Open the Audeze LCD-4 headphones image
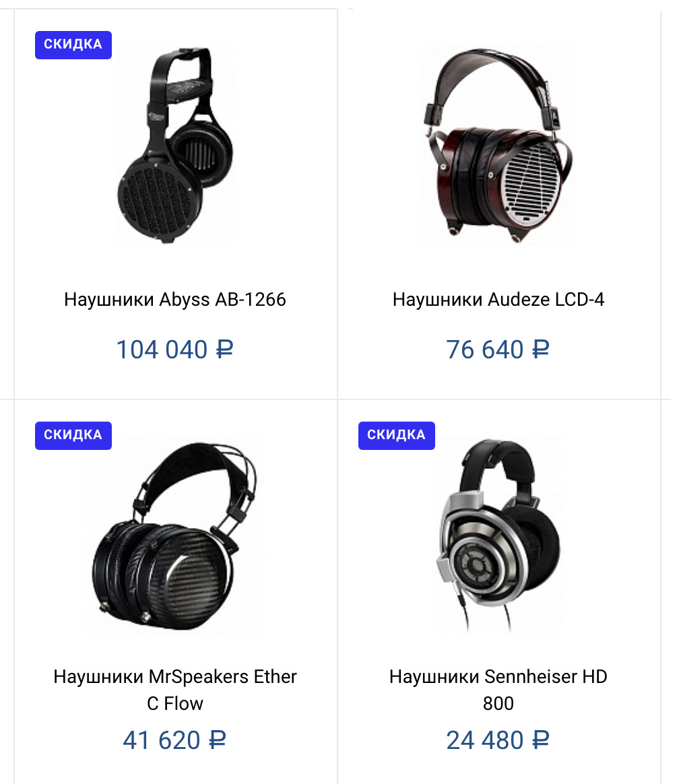 498,145
